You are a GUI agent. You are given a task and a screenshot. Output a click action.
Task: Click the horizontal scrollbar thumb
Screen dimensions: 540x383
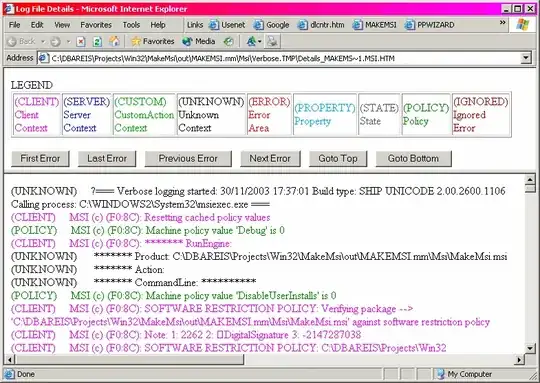[x=129, y=360]
